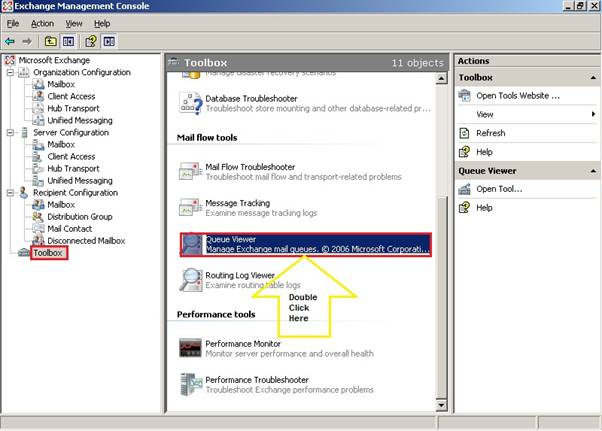This screenshot has height=431, width=602.
Task: Select Disconnected Mailbox in the tree
Action: (86, 241)
